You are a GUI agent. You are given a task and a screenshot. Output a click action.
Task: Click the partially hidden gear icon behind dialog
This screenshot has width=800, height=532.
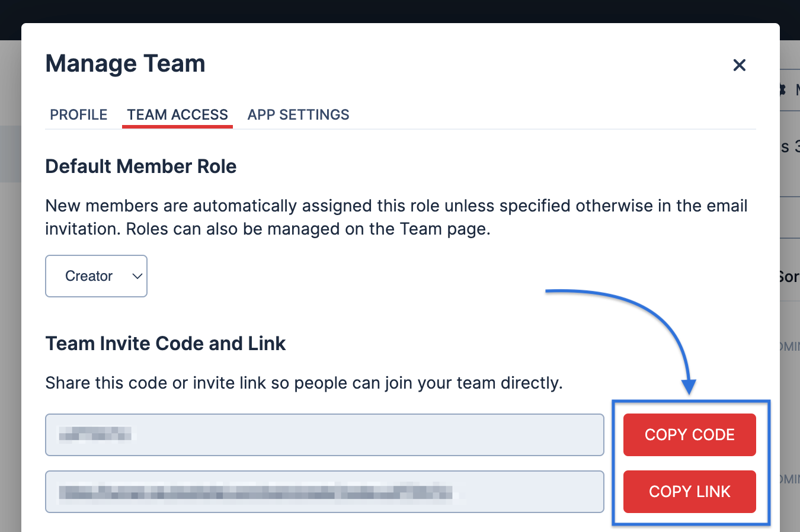[782, 89]
